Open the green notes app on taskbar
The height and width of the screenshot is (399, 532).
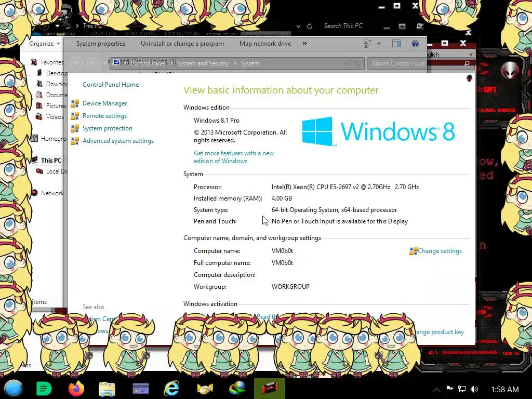(x=44, y=389)
